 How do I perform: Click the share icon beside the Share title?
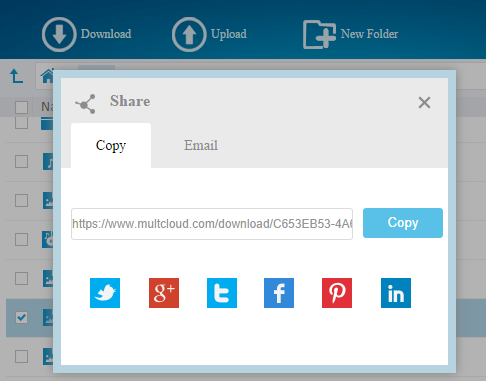tap(86, 104)
